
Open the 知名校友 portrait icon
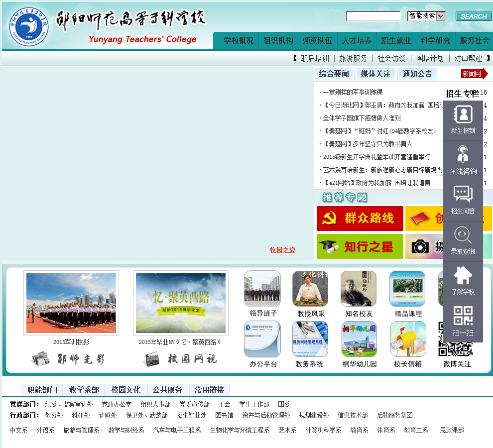tap(359, 289)
